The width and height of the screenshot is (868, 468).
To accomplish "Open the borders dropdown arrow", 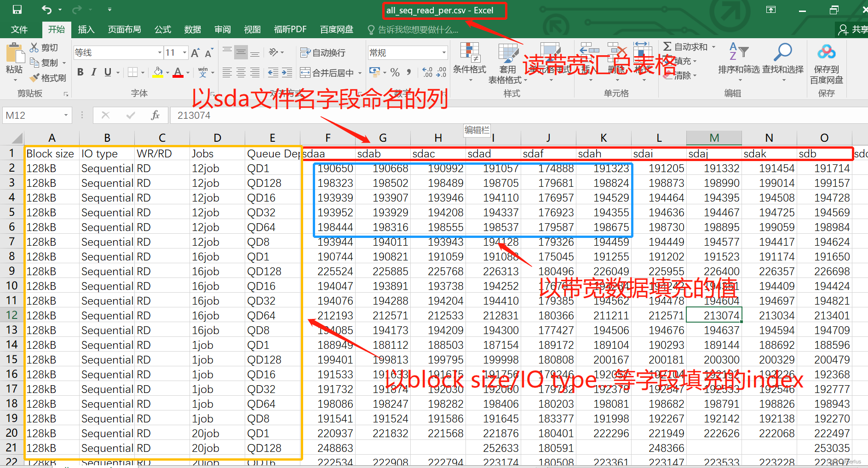I will (143, 73).
